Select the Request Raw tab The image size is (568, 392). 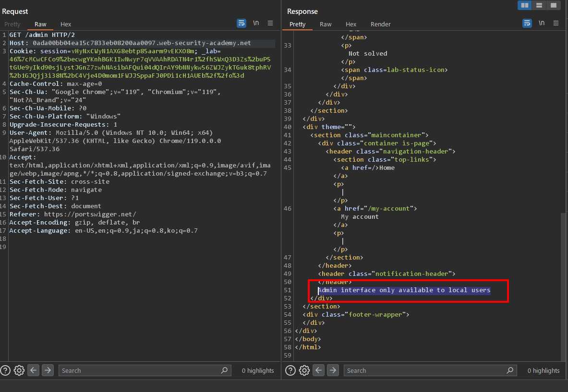tap(40, 24)
